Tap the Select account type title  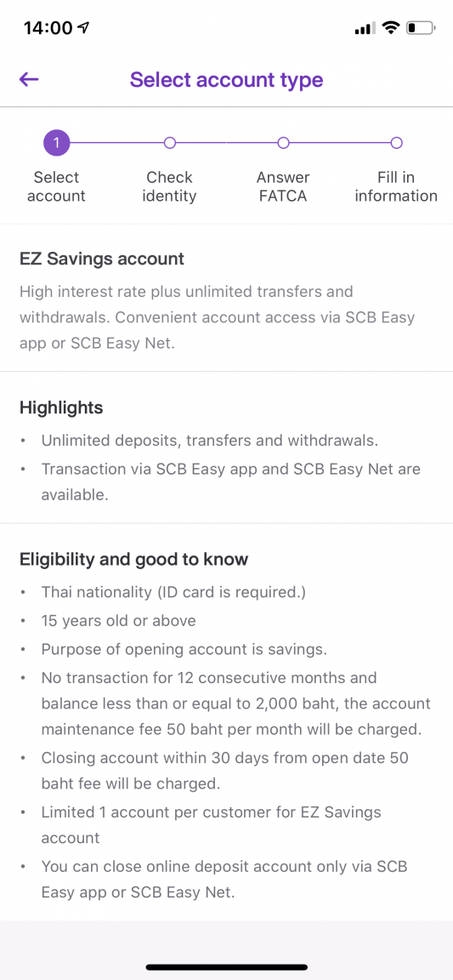(226, 80)
